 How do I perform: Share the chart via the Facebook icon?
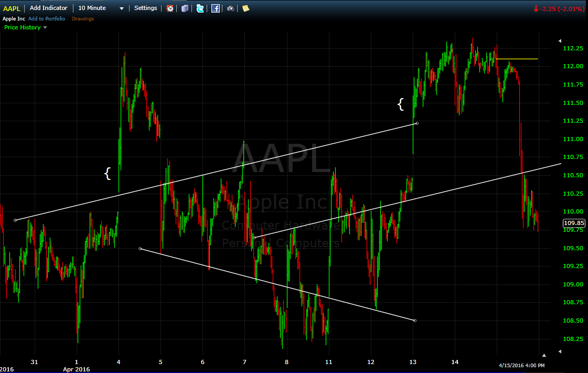[215, 8]
